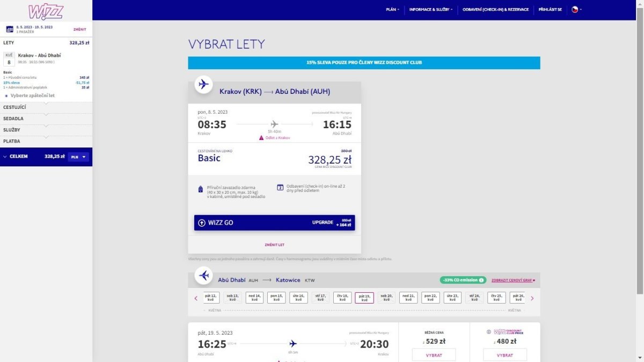Expand the Celkem total summary
Viewport: 644px width, 362px height.
(5, 157)
